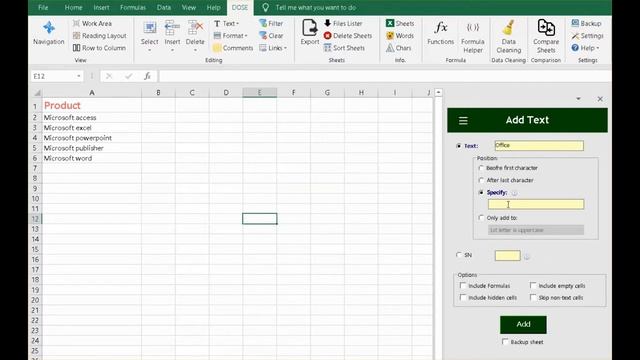Click Delete Sheets

pyautogui.click(x=348, y=36)
